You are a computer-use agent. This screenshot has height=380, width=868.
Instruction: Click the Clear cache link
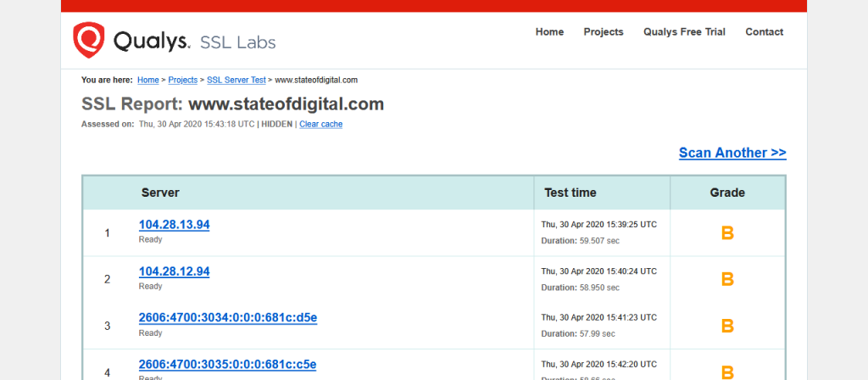pyautogui.click(x=320, y=124)
